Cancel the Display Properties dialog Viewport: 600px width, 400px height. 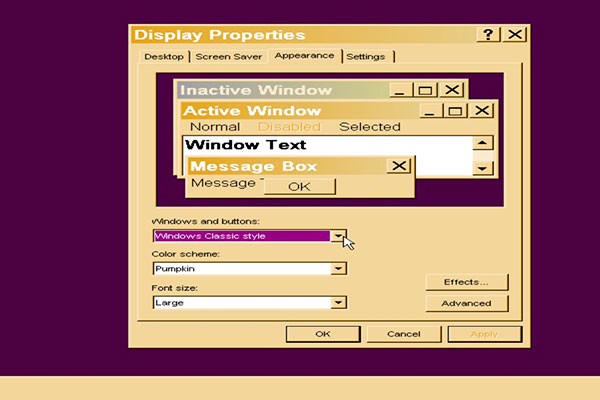click(404, 334)
